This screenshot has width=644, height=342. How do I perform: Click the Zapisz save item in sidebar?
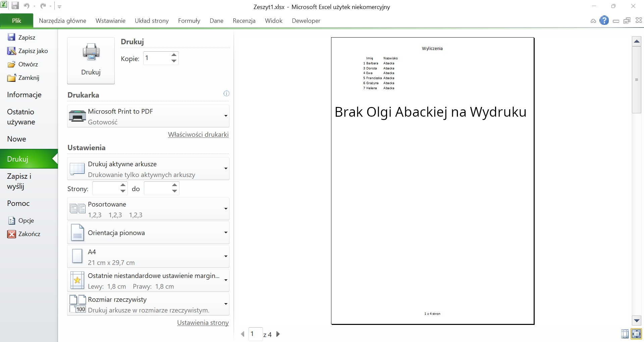(21, 37)
